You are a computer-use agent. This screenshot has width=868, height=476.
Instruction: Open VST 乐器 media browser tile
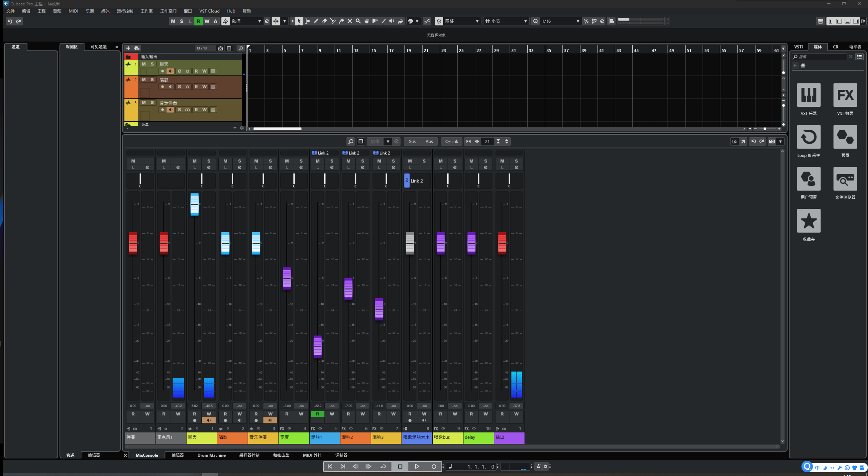pyautogui.click(x=808, y=95)
